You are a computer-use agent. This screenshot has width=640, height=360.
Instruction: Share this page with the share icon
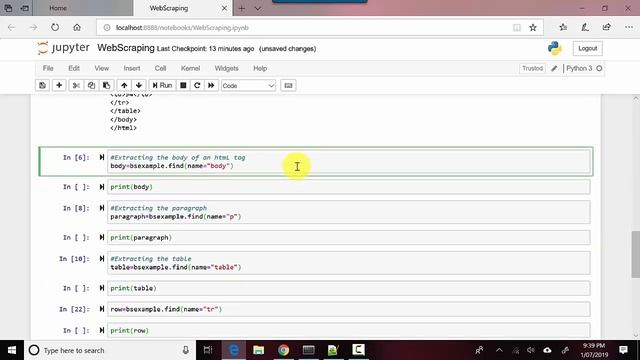(x=607, y=27)
